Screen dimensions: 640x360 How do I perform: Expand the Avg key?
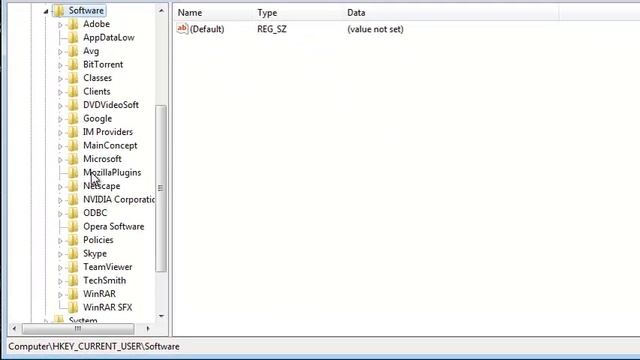pos(60,52)
